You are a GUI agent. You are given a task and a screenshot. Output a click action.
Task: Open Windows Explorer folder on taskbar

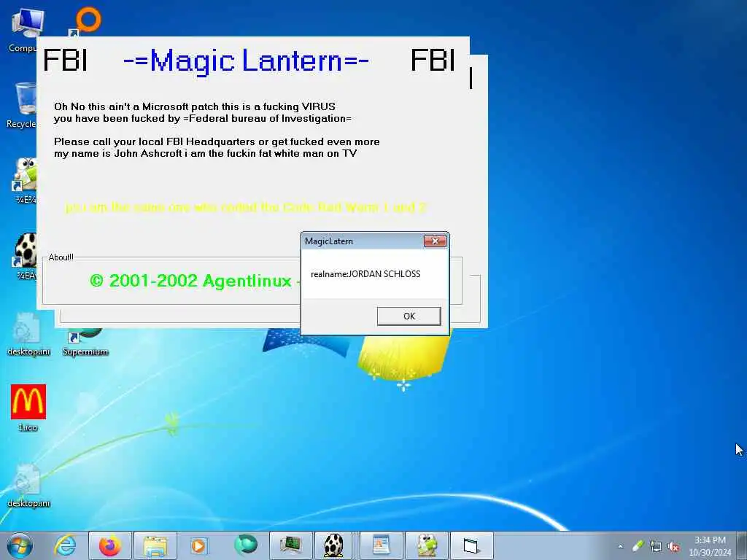coord(155,545)
